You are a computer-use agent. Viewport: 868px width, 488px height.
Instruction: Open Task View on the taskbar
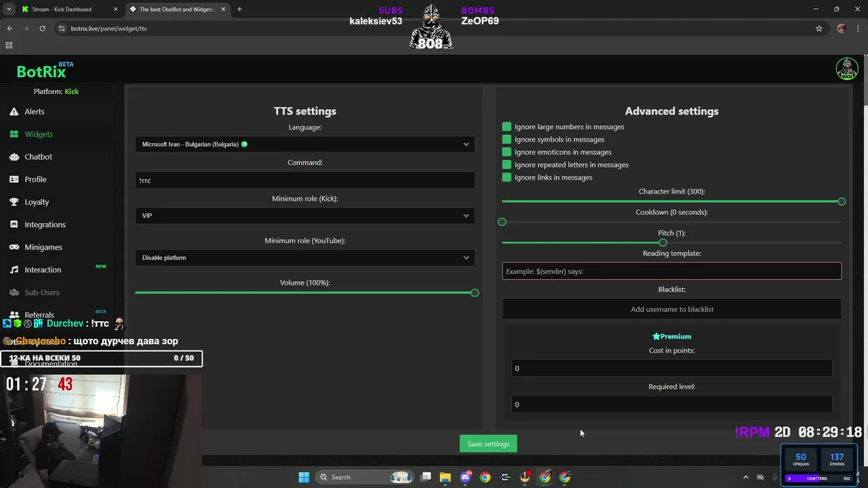point(426,477)
